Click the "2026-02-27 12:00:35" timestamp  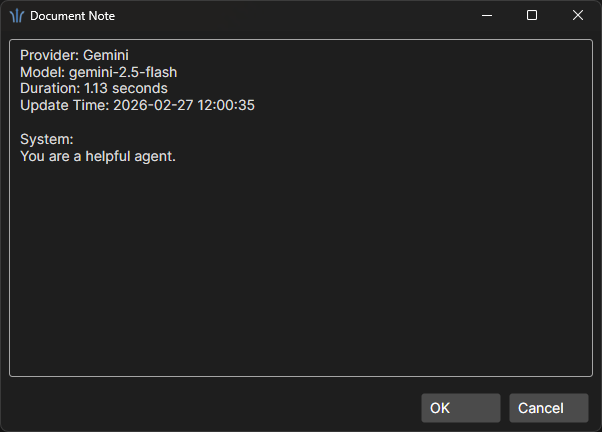click(184, 104)
